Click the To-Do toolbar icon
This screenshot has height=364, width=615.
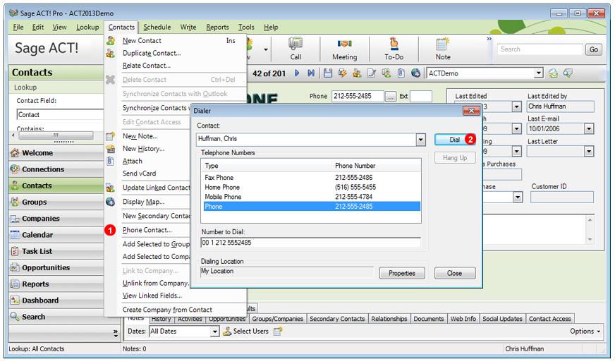(394, 48)
